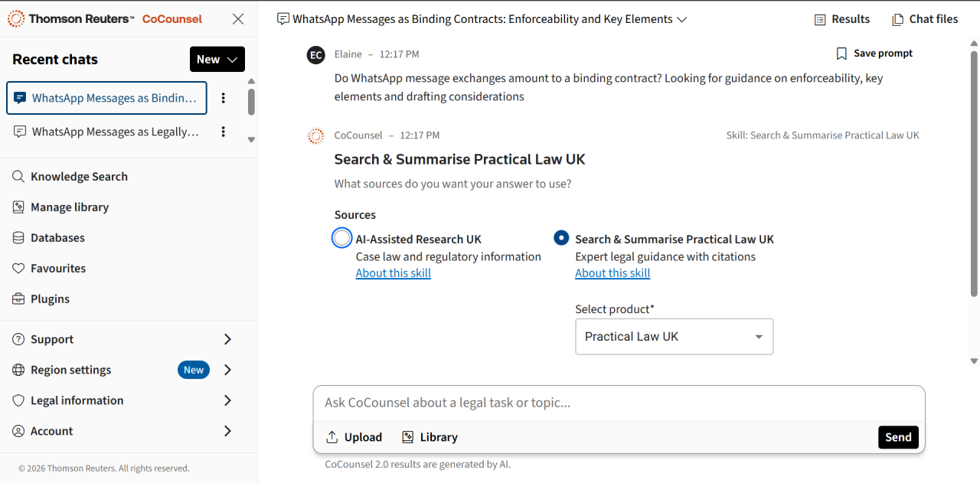Open Knowledge Search from the sidebar

[x=80, y=176]
